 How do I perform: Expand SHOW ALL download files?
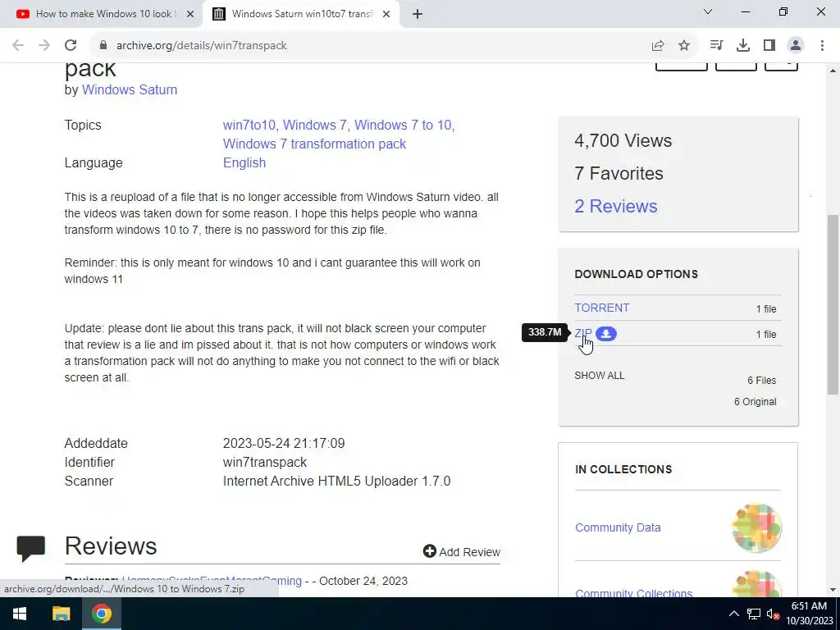click(600, 376)
